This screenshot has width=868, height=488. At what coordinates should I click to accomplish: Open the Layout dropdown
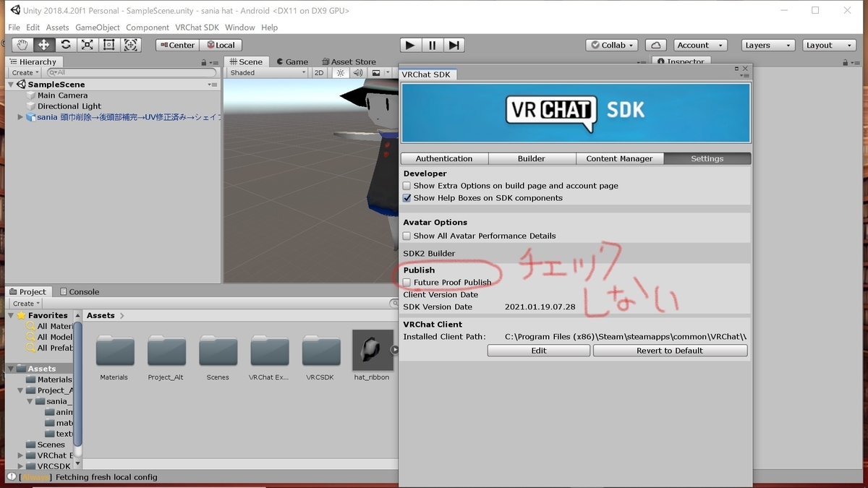coord(829,45)
